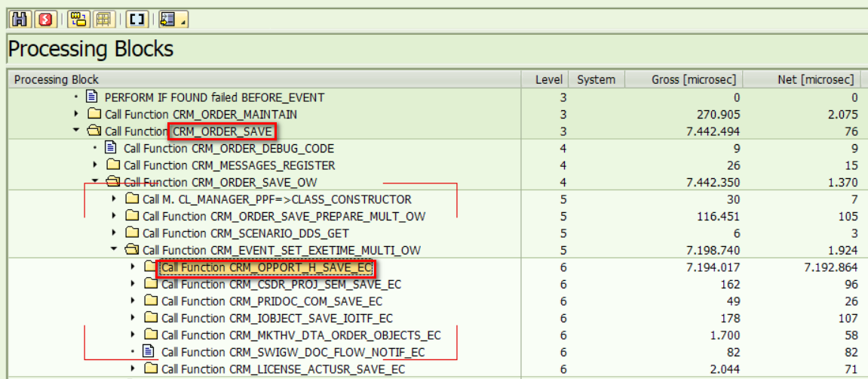Image resolution: width=868 pixels, height=379 pixels.
Task: Click the Net [microsec] column header
Action: (802, 79)
